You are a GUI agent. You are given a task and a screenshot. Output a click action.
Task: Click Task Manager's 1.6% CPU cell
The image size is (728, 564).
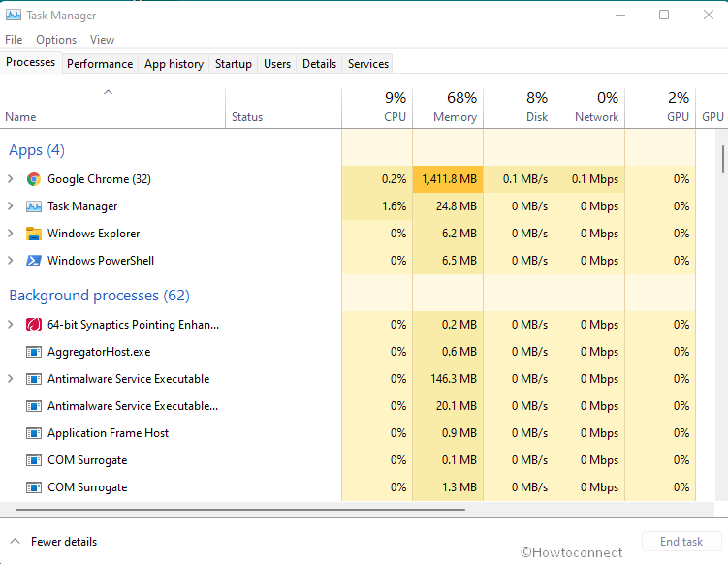click(377, 206)
